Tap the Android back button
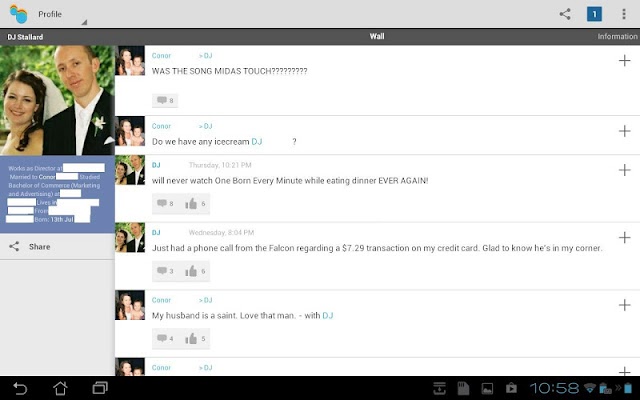 (20, 388)
